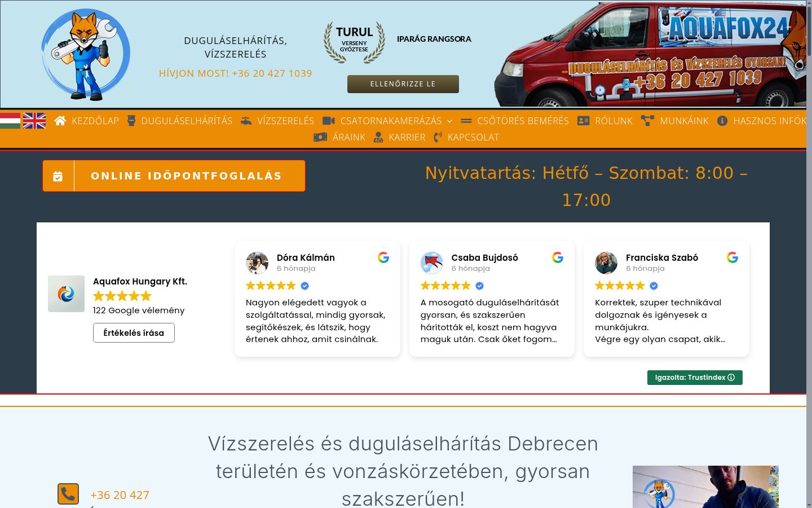
Task: Click the five-star rating under Aquafox Hungary Kft.
Action: [x=122, y=296]
